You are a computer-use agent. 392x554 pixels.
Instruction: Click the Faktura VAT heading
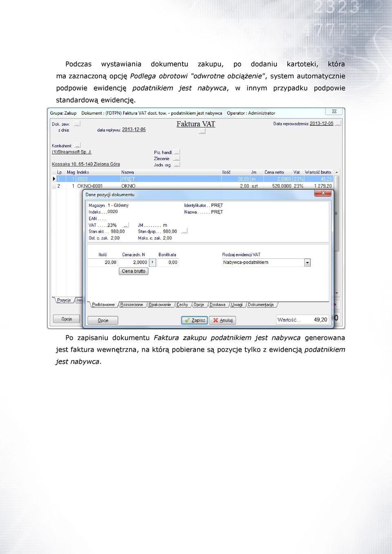(x=196, y=124)
